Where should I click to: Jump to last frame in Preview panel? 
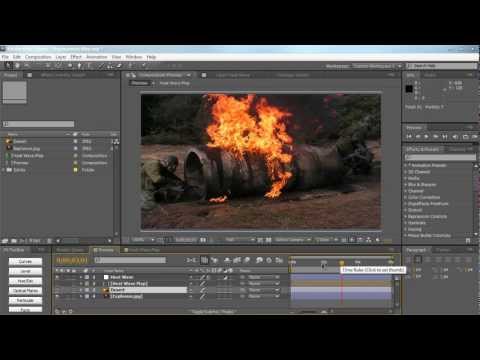(445, 137)
